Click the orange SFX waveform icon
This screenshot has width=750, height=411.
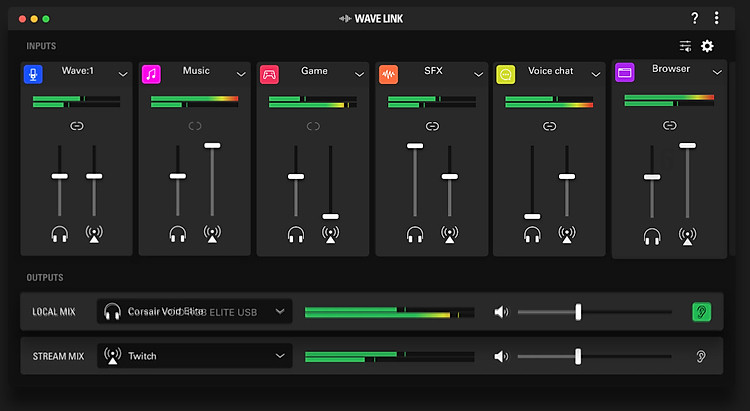tap(388, 74)
